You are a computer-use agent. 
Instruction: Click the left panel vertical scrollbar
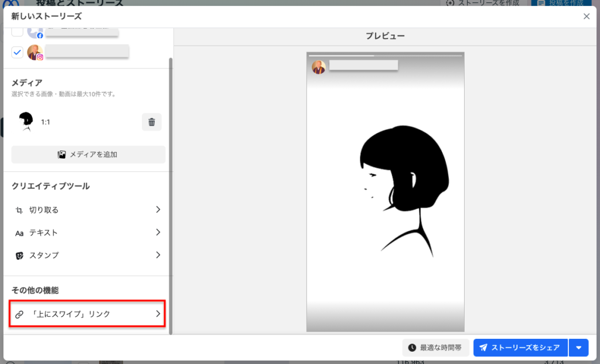point(171,196)
